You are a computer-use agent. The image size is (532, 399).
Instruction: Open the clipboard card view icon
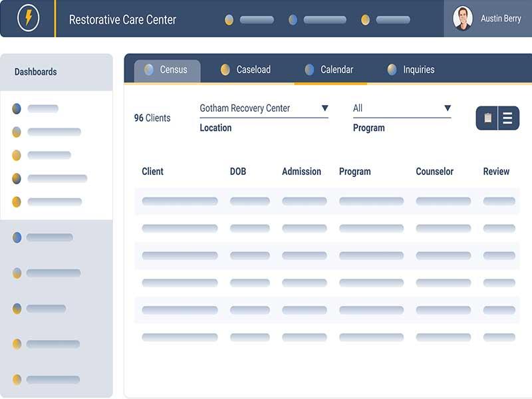[487, 118]
